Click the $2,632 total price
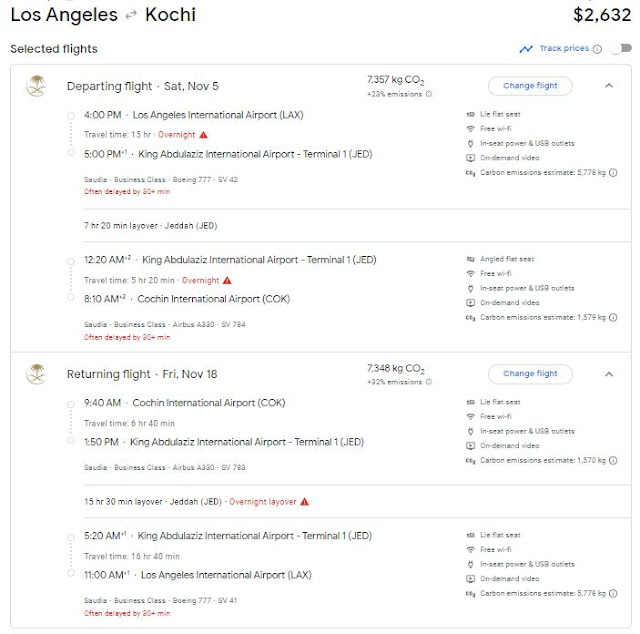Viewport: 640px width, 634px height. (602, 15)
